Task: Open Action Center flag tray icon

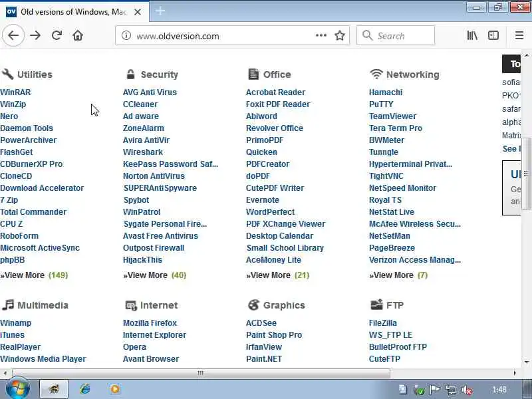Action: (435, 390)
